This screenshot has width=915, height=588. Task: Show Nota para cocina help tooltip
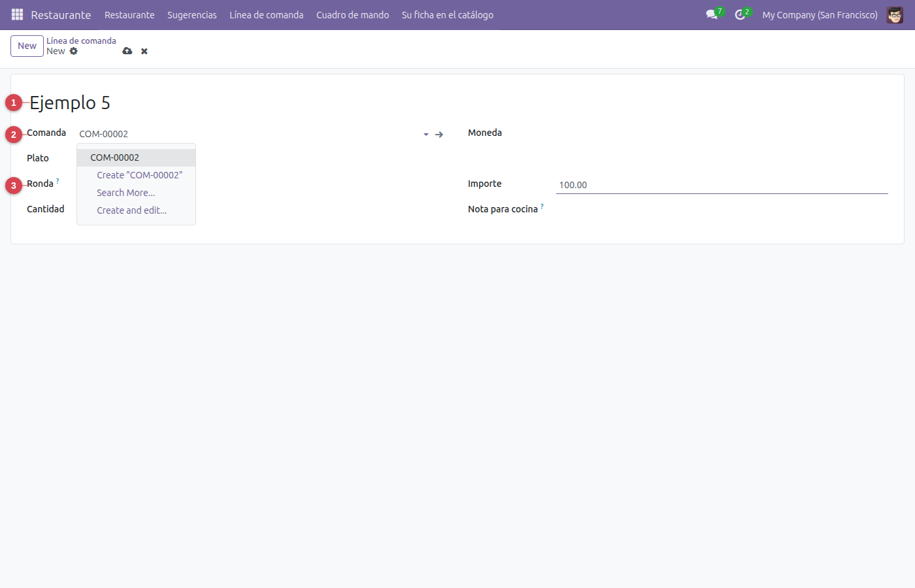tap(542, 206)
